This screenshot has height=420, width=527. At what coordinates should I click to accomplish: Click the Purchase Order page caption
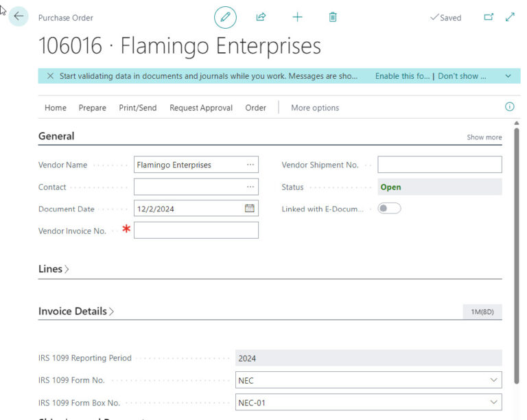66,18
